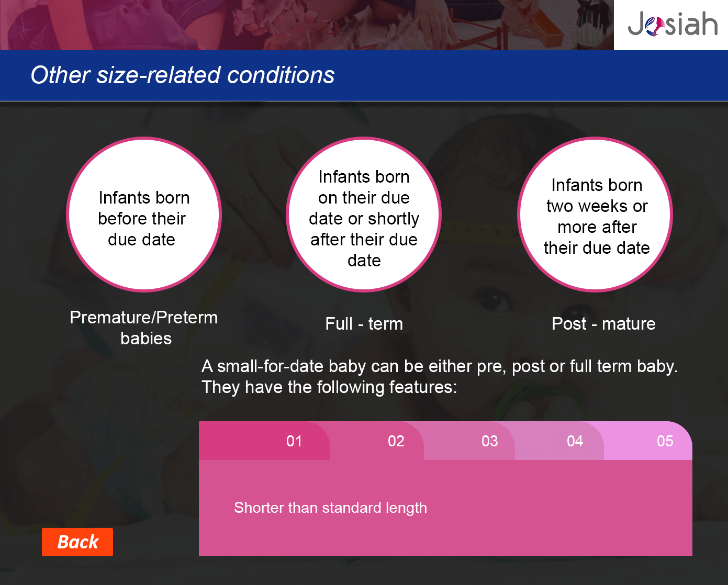Click the Premature/Preterm babies label
The image size is (728, 585).
(x=144, y=328)
